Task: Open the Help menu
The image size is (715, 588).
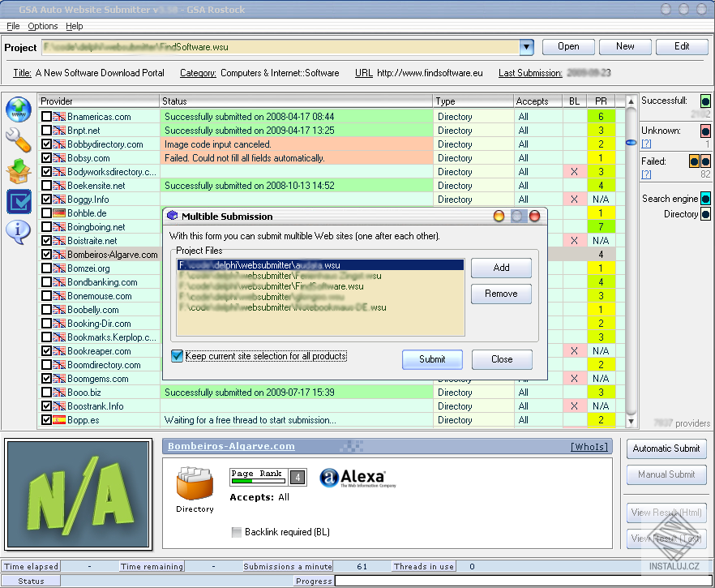Action: [x=75, y=26]
